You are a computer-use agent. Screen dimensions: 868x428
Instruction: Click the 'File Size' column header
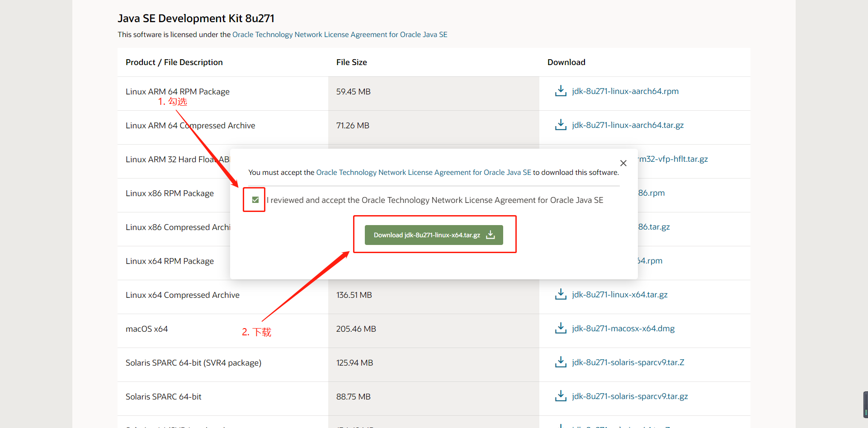(x=352, y=62)
